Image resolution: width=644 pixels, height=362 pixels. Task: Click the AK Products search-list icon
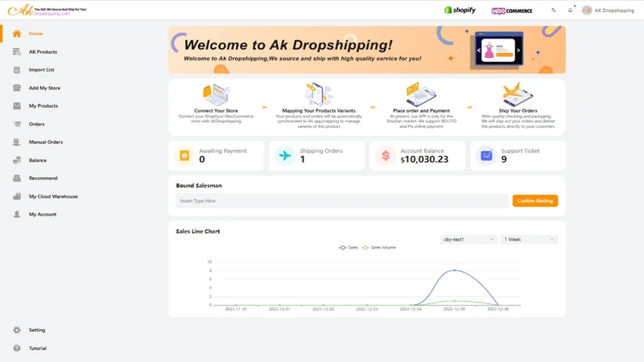click(17, 51)
